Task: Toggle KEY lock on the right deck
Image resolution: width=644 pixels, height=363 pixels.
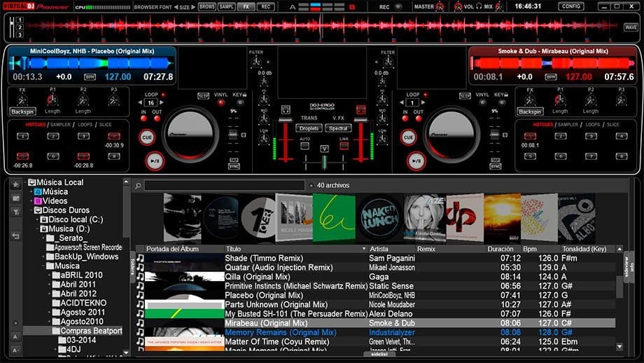Action: coord(501,102)
